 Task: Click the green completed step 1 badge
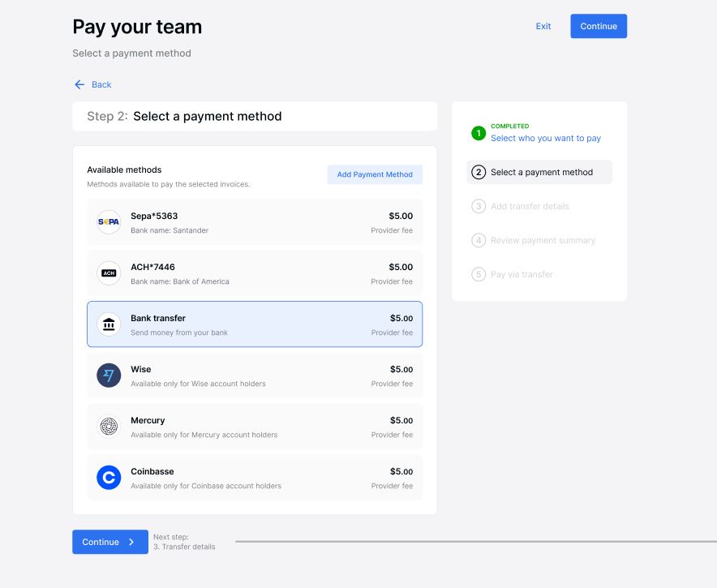tap(479, 133)
